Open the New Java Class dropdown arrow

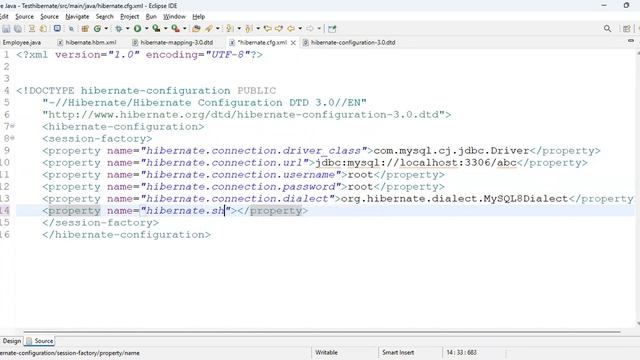click(x=106, y=29)
